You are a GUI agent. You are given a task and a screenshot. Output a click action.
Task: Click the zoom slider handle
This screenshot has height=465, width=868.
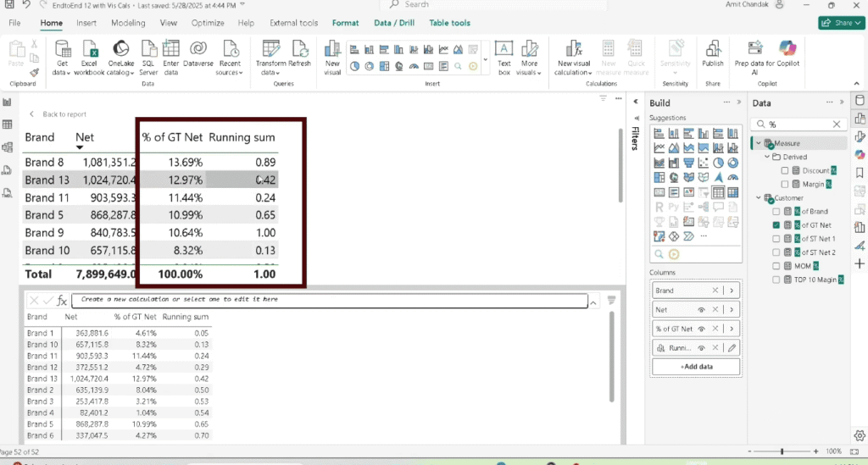tap(782, 451)
